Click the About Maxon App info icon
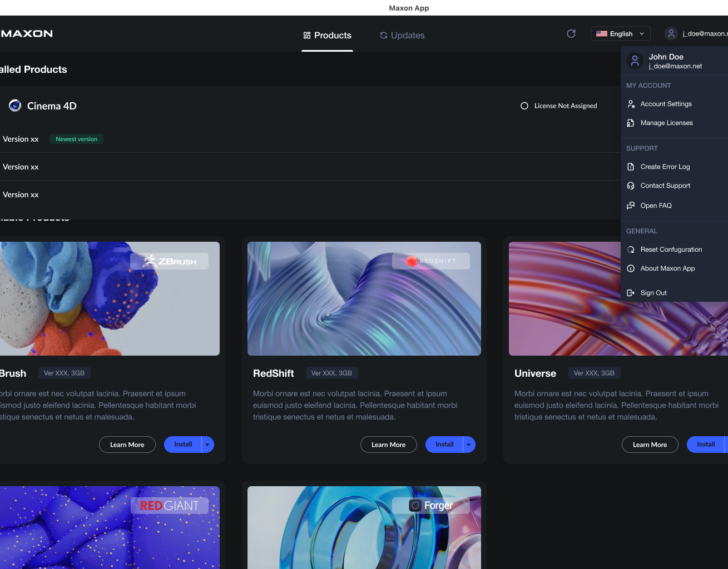This screenshot has width=728, height=569. coord(631,268)
